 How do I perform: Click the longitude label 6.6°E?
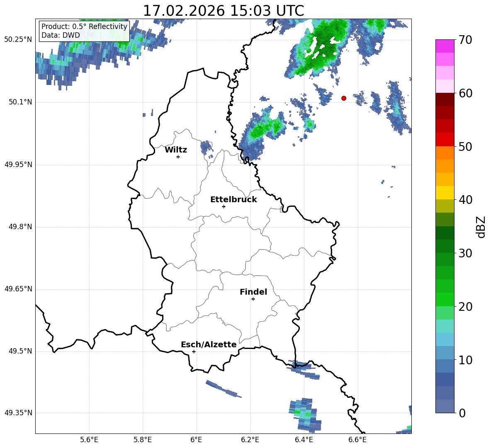tap(357, 440)
